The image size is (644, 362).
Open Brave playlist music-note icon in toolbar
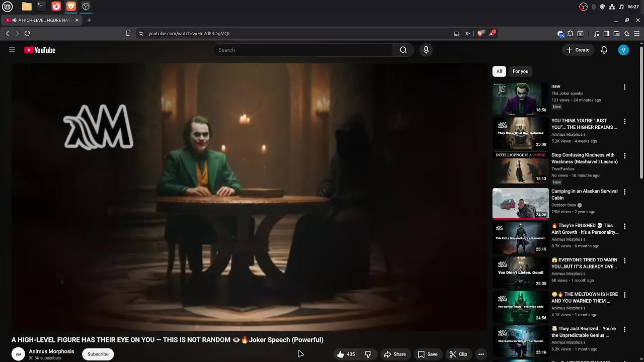[596, 34]
